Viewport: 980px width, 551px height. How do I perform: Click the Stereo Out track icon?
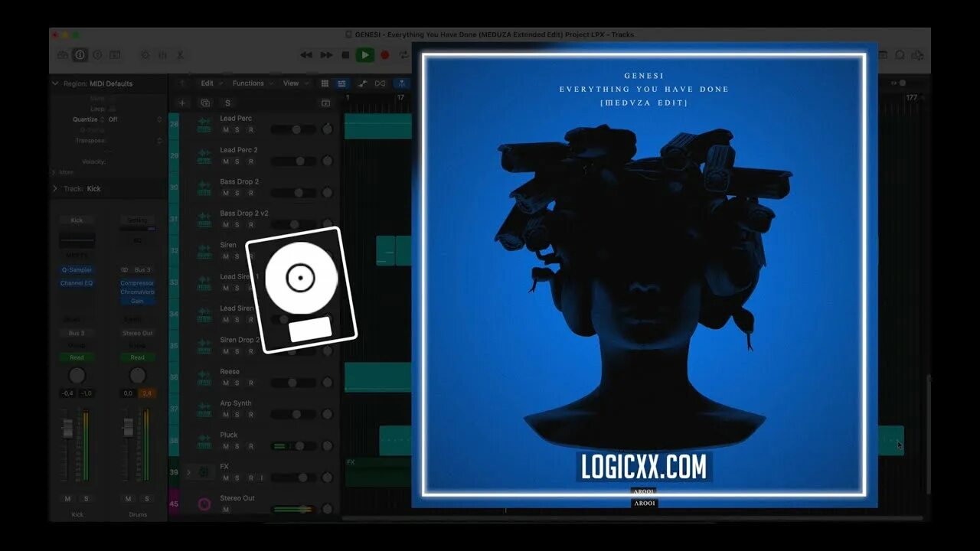[x=204, y=504]
